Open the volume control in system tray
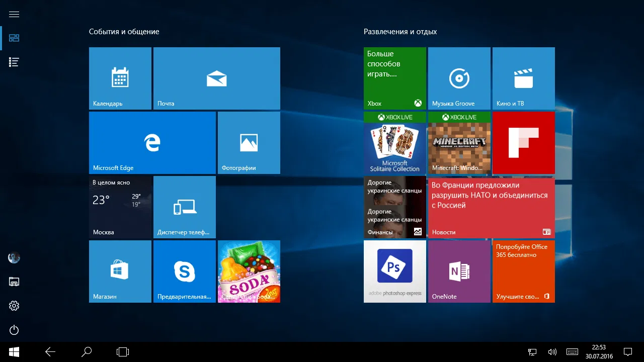The height and width of the screenshot is (362, 644). point(552,351)
